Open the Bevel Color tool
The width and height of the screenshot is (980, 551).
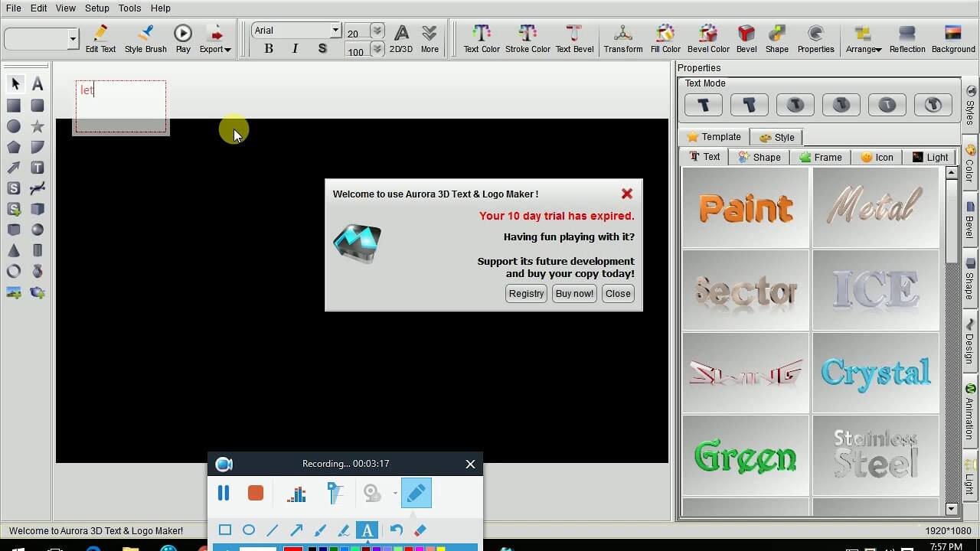pos(709,39)
